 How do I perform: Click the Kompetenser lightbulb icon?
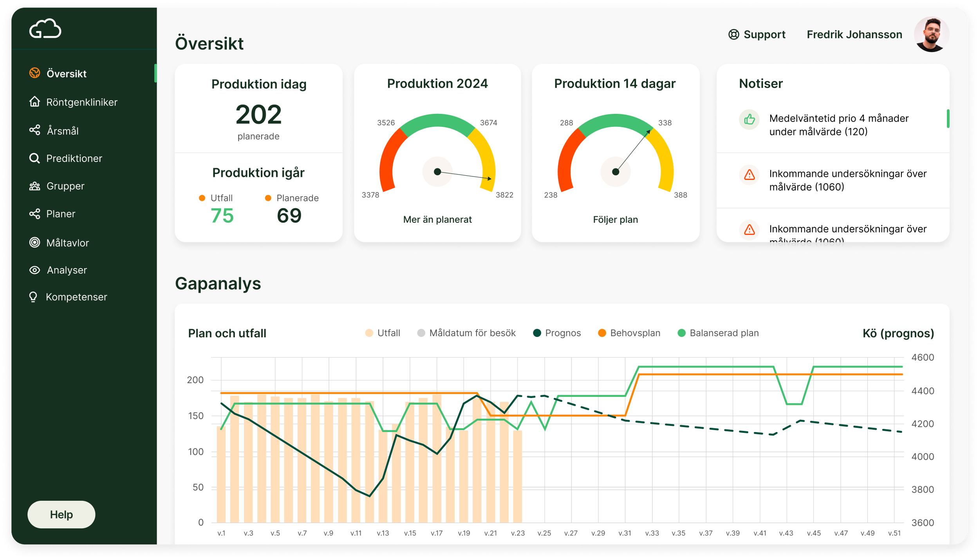coord(33,297)
